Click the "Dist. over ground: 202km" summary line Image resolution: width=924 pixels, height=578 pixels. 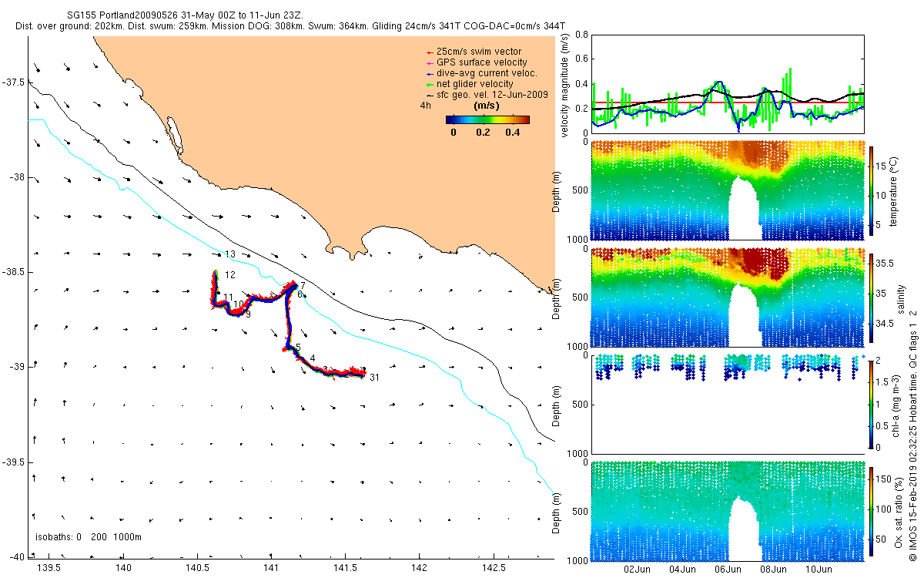pos(290,26)
